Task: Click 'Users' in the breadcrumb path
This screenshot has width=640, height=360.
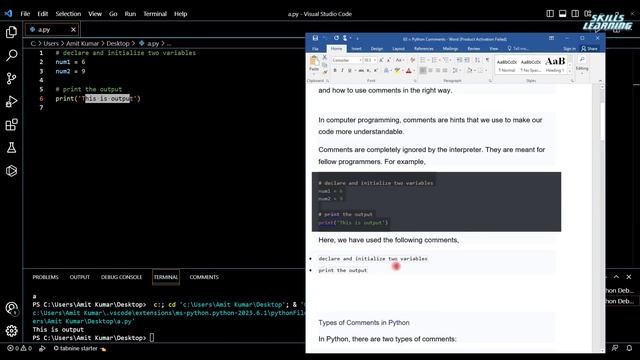Action: pyautogui.click(x=51, y=43)
